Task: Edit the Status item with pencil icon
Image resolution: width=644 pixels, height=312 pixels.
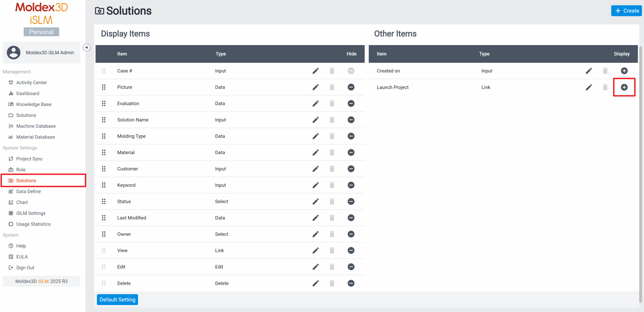Action: tap(315, 201)
